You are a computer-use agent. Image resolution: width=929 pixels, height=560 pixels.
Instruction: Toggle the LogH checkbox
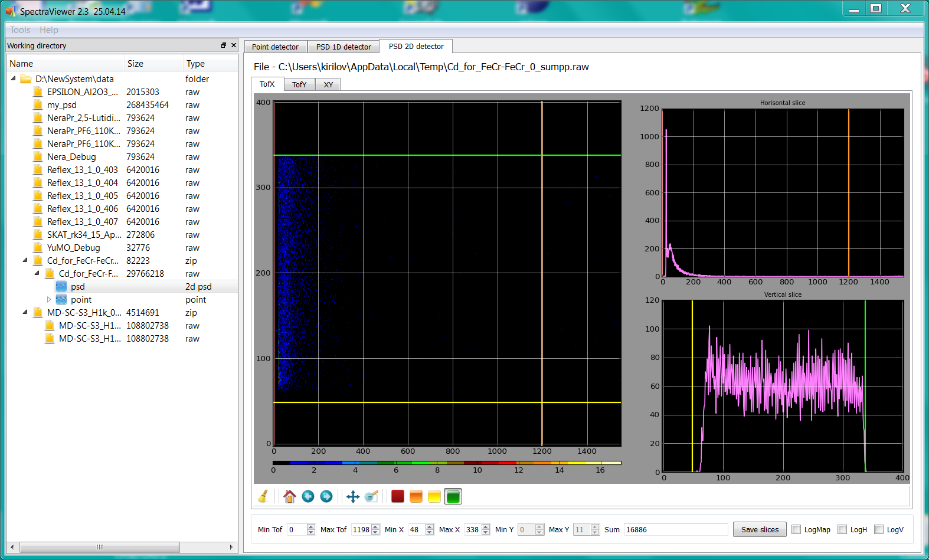coord(842,529)
